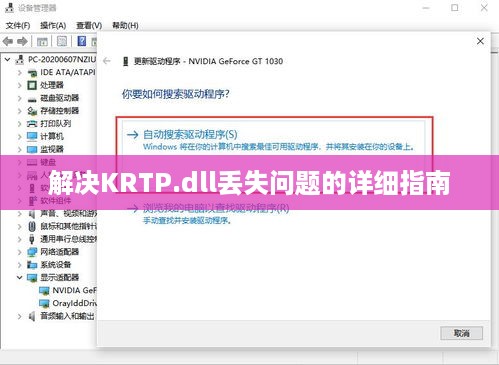Click the back arrow in the driver update dialog
The height and width of the screenshot is (365, 499).
click(x=107, y=61)
